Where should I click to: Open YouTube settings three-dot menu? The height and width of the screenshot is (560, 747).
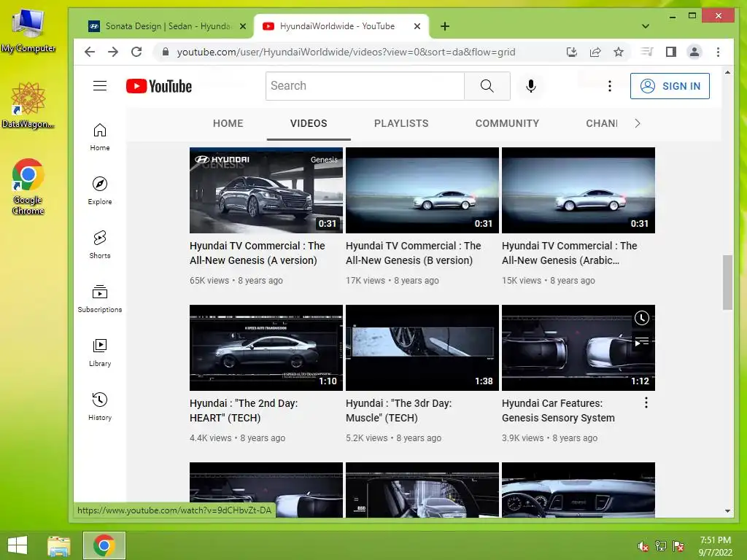[x=609, y=86]
